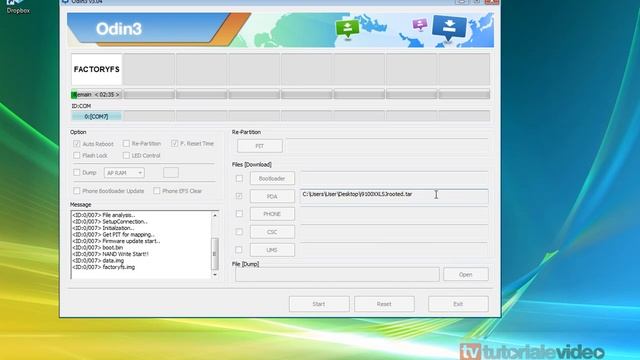Click the Bootloader file button
This screenshot has height=360, width=640.
coord(272,178)
